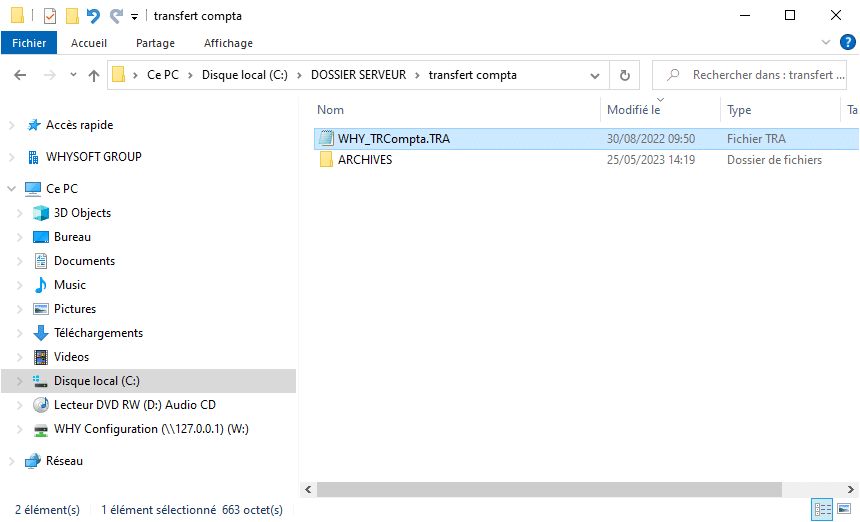The height and width of the screenshot is (522, 860).
Task: Switch to Details view in status bar
Action: coord(822,509)
